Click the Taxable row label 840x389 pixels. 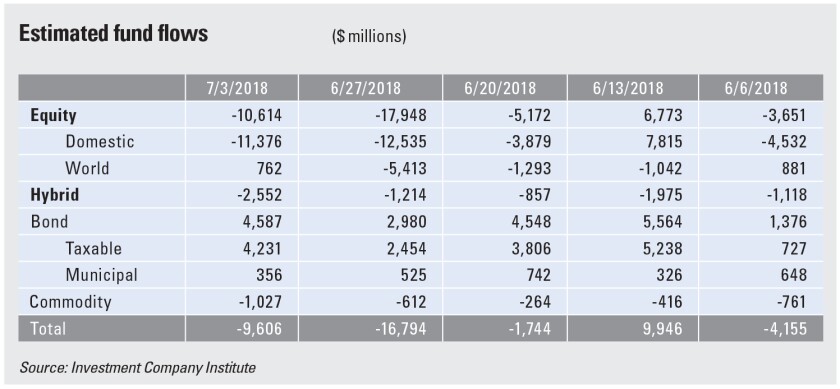coord(94,249)
